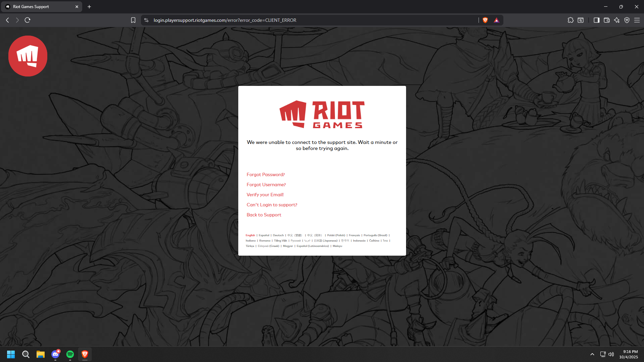Image resolution: width=644 pixels, height=362 pixels.
Task: Open Brave Shields lion icon
Action: click(485, 20)
